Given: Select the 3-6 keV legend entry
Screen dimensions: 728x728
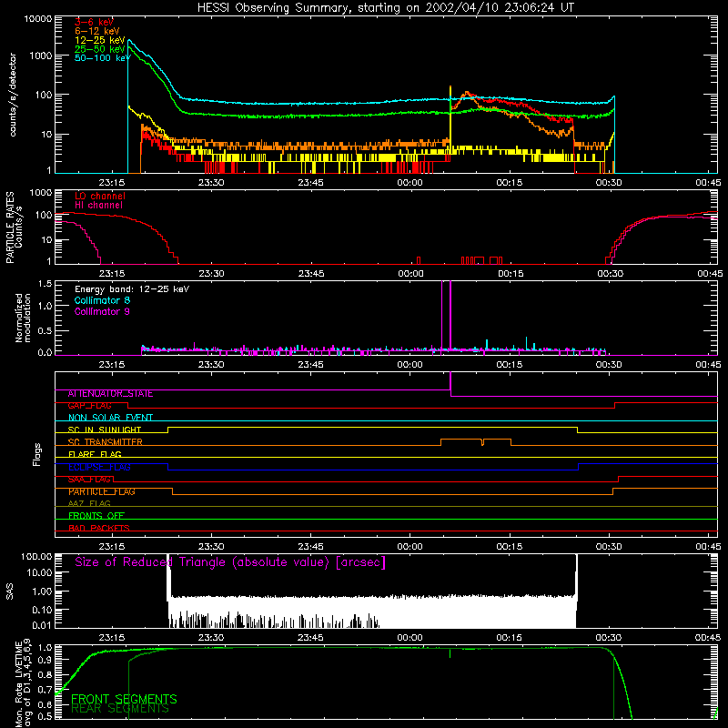Looking at the screenshot, I should point(94,22).
